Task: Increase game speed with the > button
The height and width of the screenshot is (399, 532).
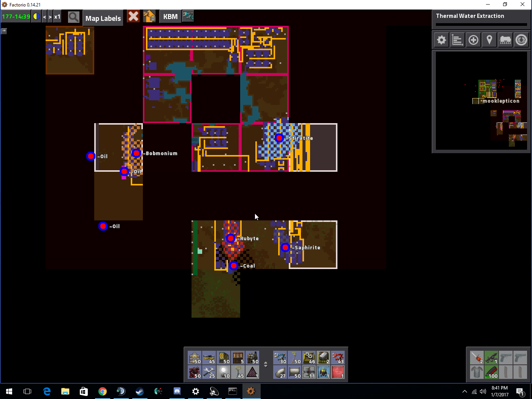Action: point(50,17)
